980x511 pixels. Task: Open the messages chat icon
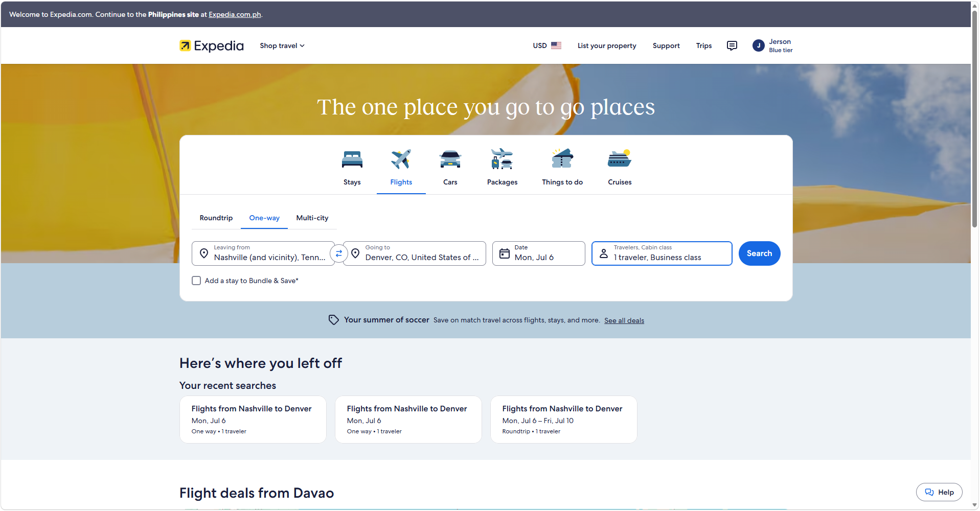tap(732, 45)
